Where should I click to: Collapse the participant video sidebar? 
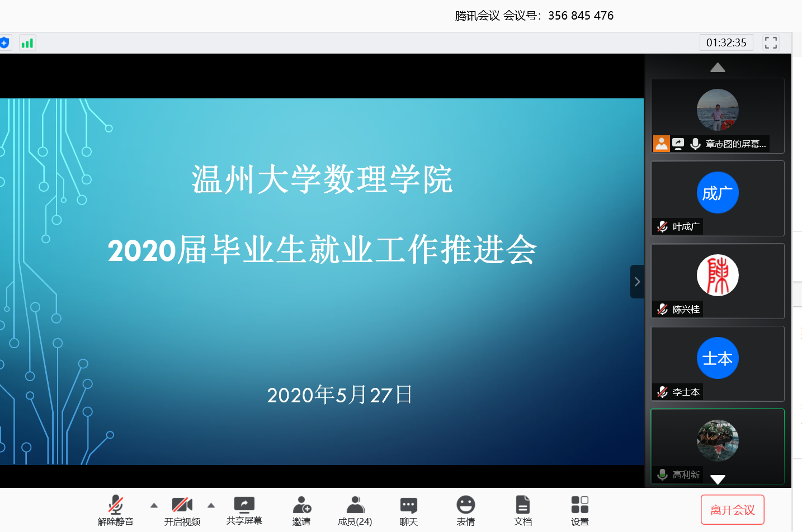[637, 282]
